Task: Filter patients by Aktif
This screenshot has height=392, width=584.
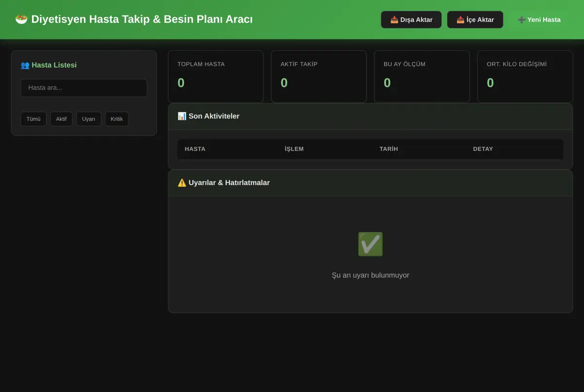Action: click(x=61, y=119)
